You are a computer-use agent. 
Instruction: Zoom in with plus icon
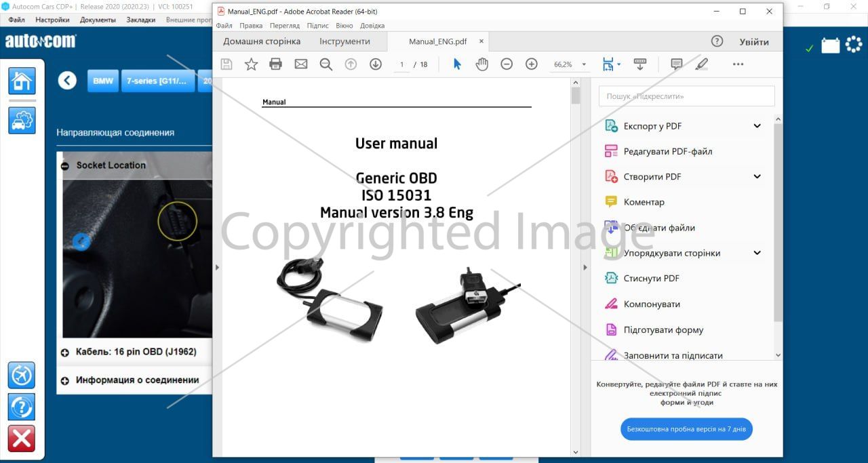(x=532, y=64)
